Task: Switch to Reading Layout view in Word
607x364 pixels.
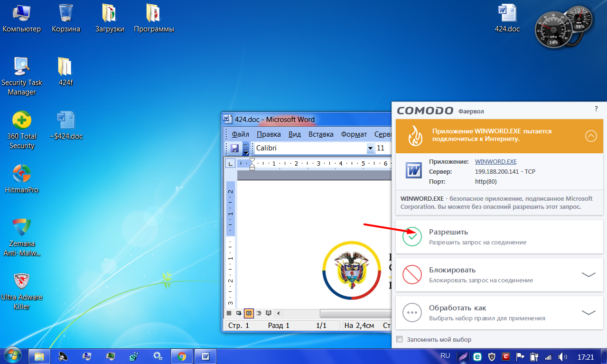Action: 269,313
